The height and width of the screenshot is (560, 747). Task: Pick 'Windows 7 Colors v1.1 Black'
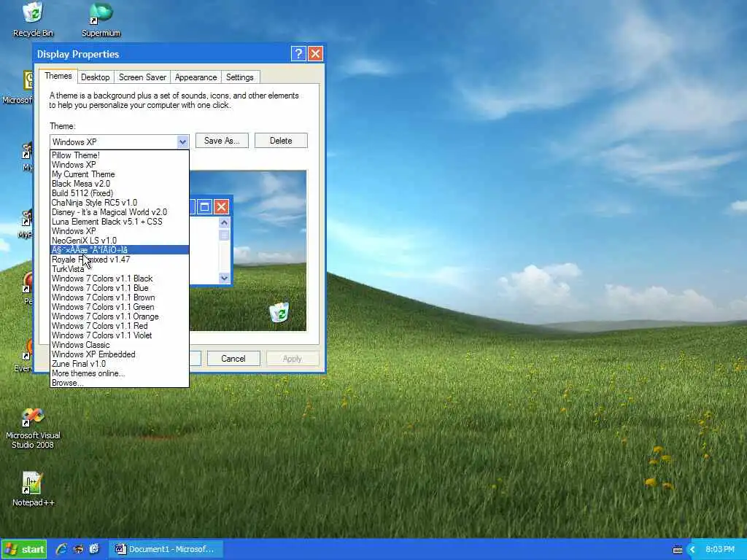(120, 279)
